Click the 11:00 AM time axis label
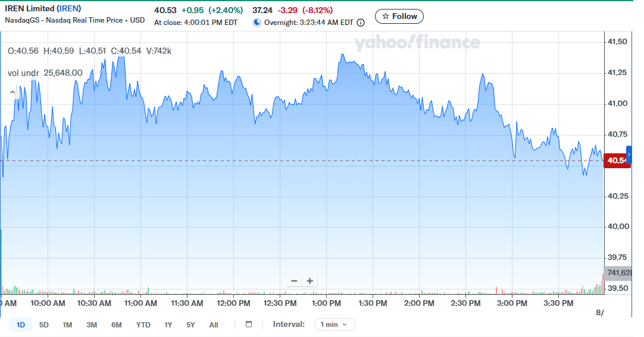This screenshot has width=644, height=337. click(x=140, y=303)
